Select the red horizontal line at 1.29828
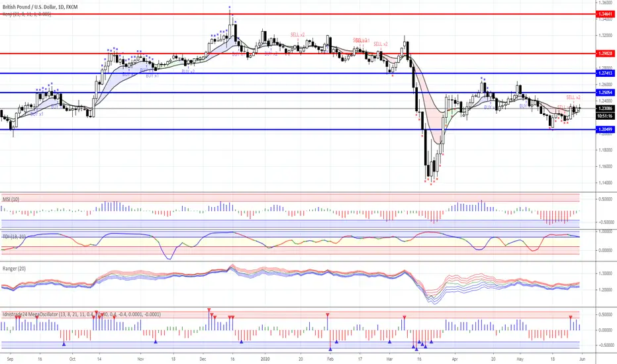This screenshot has height=364, width=617. (x=297, y=54)
